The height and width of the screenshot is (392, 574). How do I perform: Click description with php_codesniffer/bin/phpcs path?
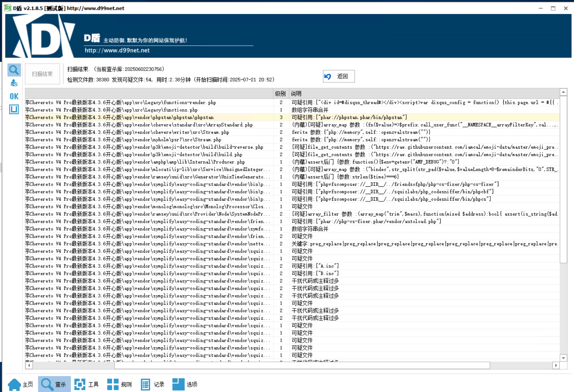coord(391,199)
